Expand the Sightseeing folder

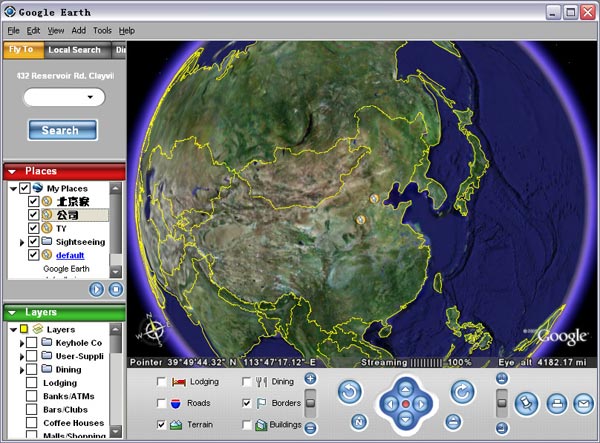pos(22,242)
